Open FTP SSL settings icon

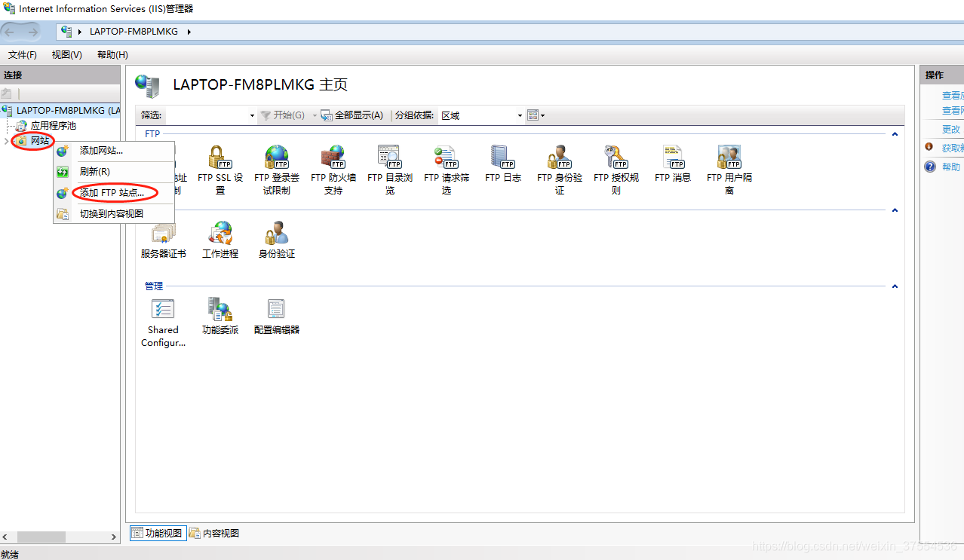[220, 170]
